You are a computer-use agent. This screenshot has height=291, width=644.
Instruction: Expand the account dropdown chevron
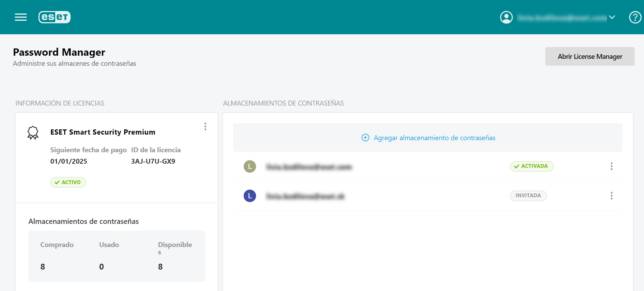click(x=612, y=17)
